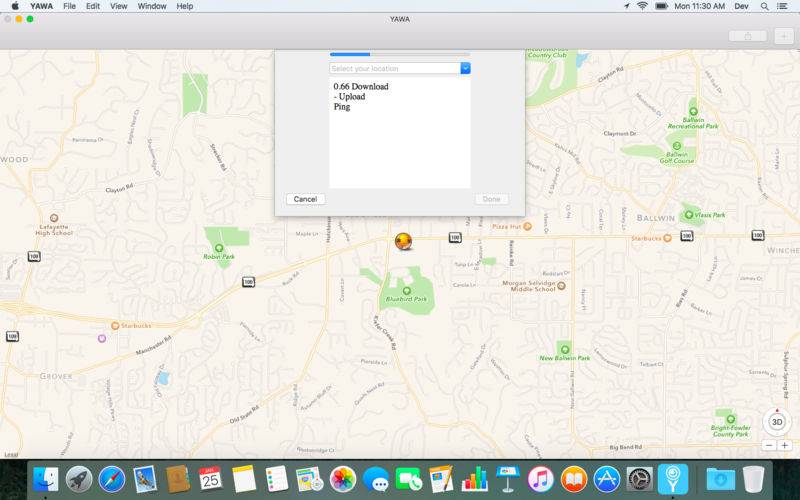
Task: Open iBooks orange book icon
Action: 573,480
